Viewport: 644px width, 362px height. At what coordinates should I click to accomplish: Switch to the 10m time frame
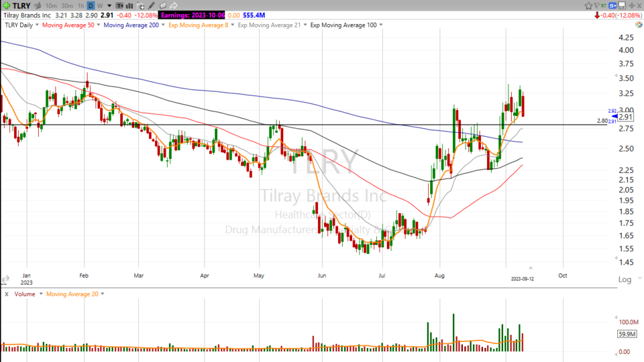click(51, 6)
